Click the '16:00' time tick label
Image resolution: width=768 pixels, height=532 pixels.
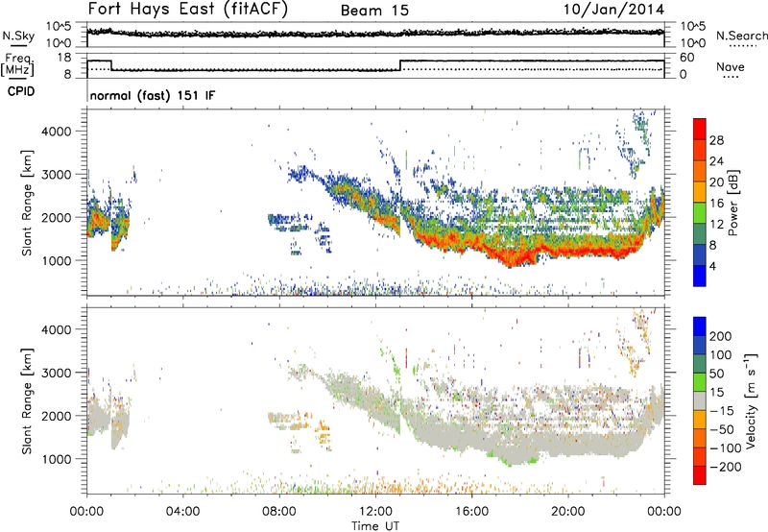(471, 512)
